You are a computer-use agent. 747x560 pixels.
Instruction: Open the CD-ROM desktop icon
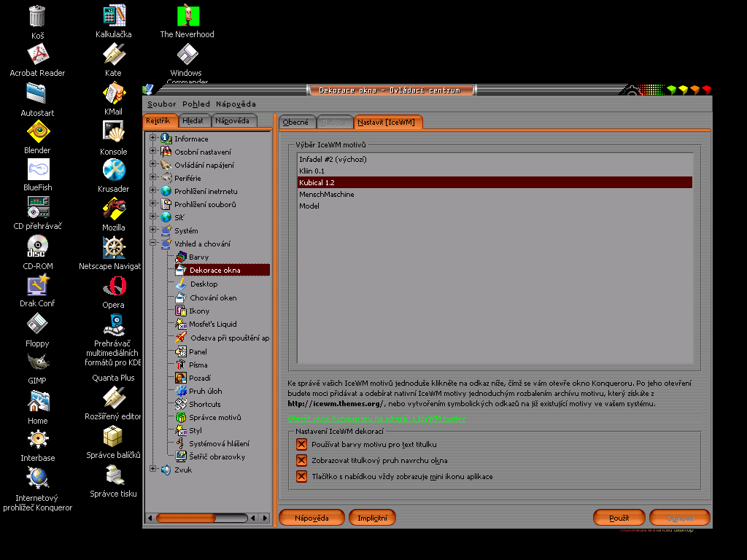[38, 246]
